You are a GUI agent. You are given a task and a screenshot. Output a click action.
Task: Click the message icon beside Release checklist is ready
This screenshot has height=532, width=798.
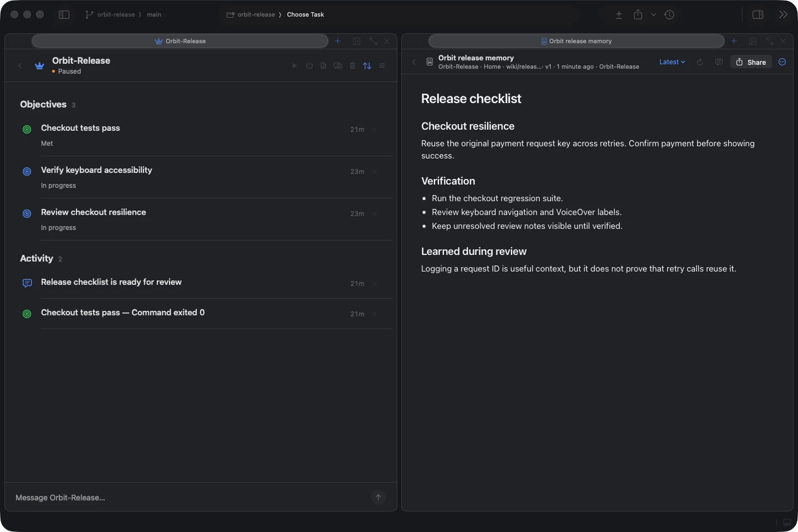coord(27,283)
